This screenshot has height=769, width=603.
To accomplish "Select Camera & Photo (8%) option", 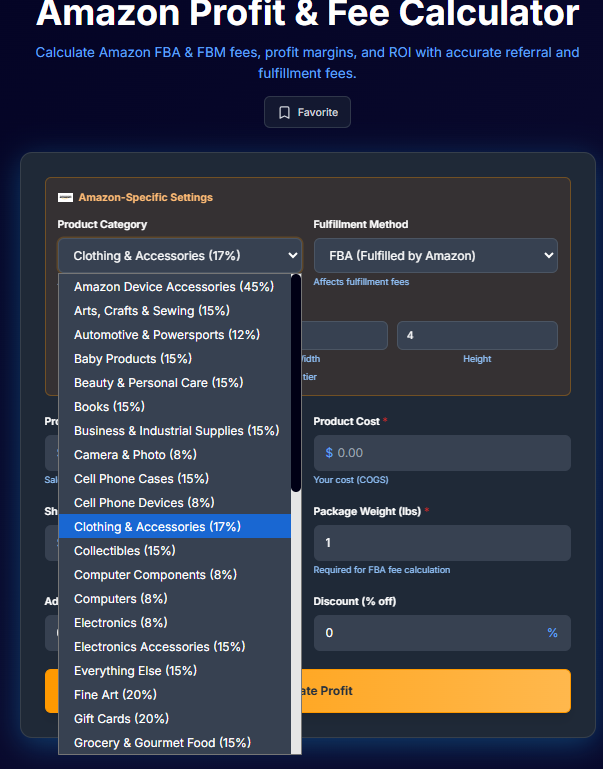I will [175, 455].
